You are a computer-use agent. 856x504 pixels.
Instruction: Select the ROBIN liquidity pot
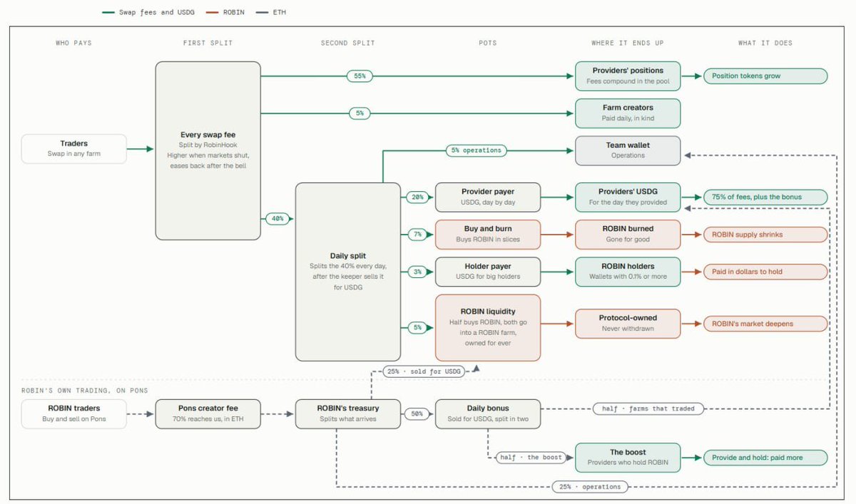click(488, 327)
